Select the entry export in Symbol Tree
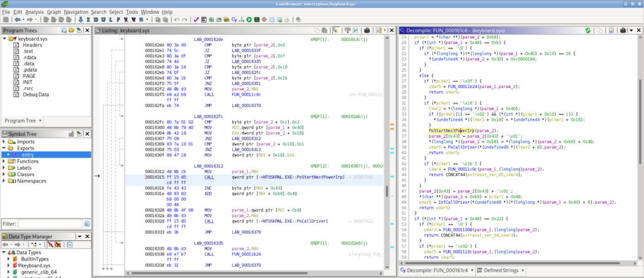The height and width of the screenshot is (278, 644). (28, 155)
